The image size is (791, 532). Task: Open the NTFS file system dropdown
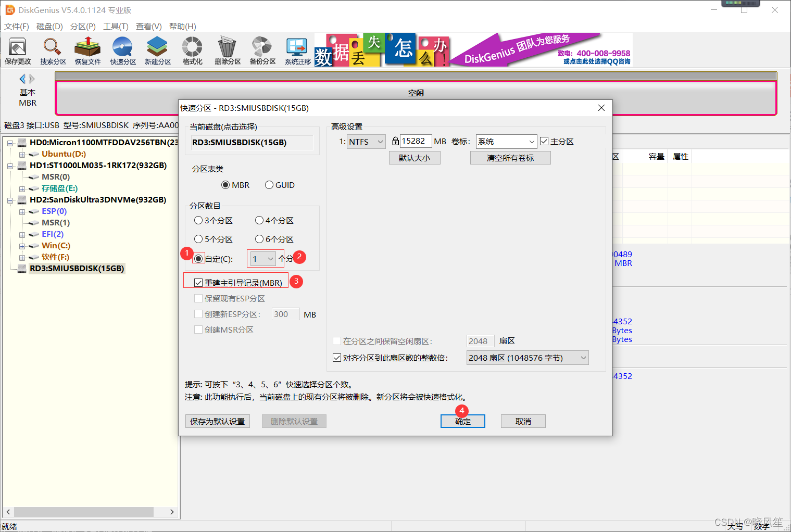[367, 142]
